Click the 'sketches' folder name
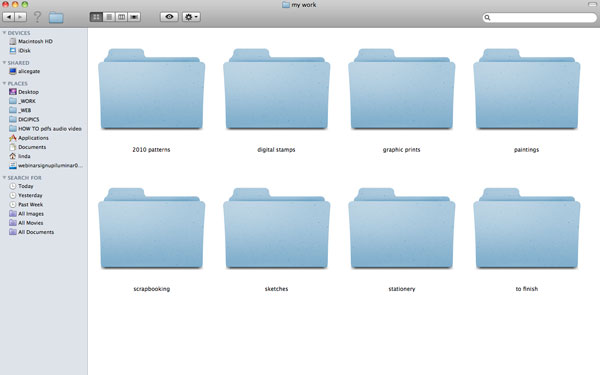This screenshot has height=375, width=600. point(276,289)
